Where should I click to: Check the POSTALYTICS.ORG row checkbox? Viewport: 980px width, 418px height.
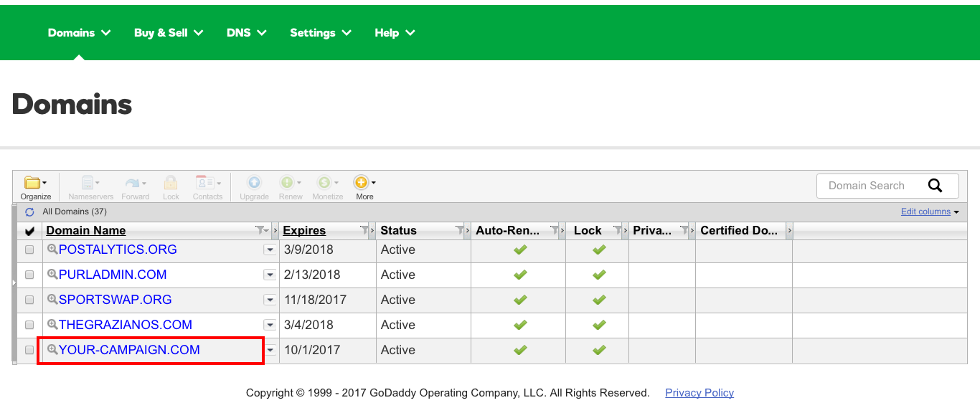pyautogui.click(x=29, y=250)
